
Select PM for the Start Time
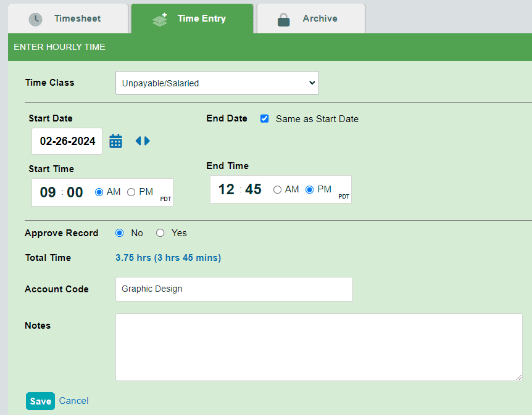click(x=130, y=191)
